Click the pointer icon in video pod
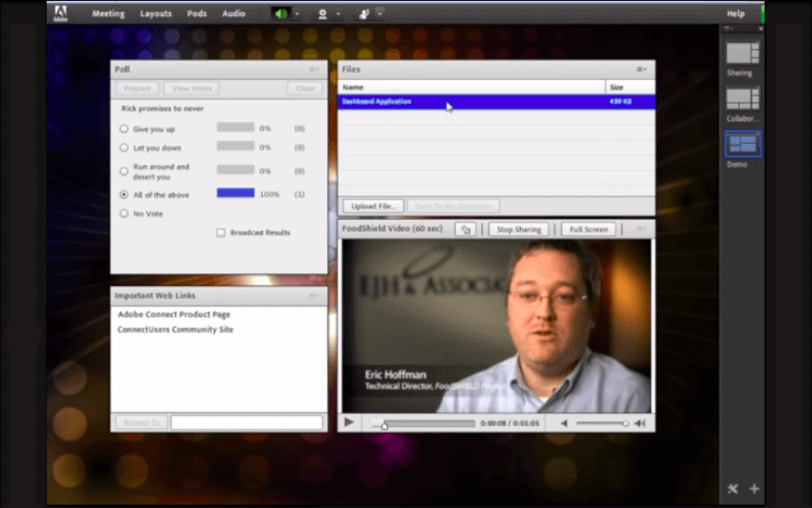Image resolution: width=812 pixels, height=508 pixels. 465,229
